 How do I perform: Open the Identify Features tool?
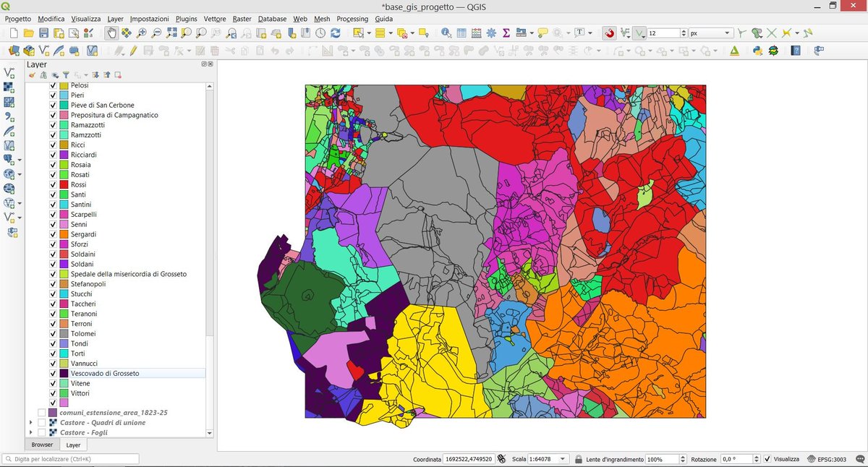(446, 33)
